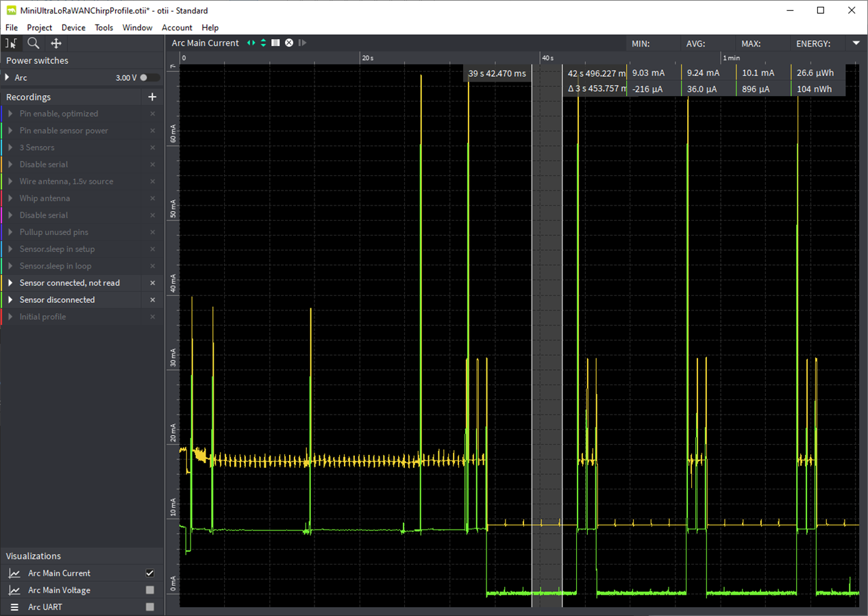The width and height of the screenshot is (868, 616).
Task: Expand the Arc power switch entry
Action: pyautogui.click(x=8, y=78)
